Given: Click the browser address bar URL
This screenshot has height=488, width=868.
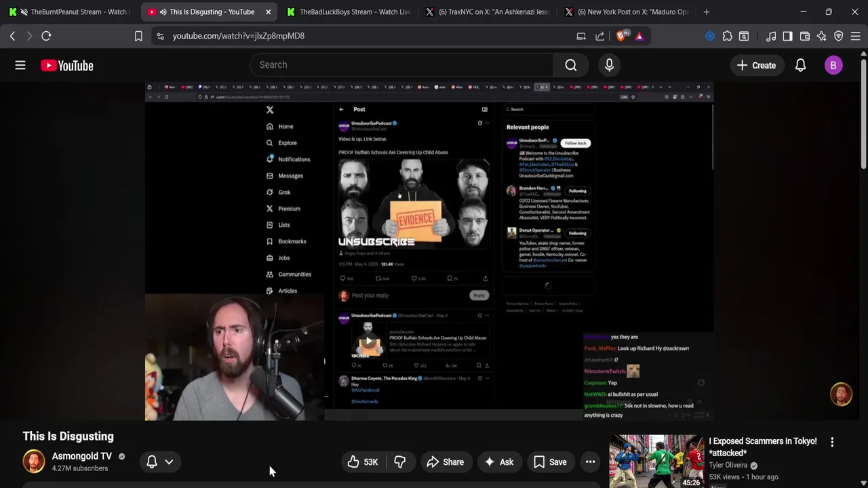Looking at the screenshot, I should 239,36.
